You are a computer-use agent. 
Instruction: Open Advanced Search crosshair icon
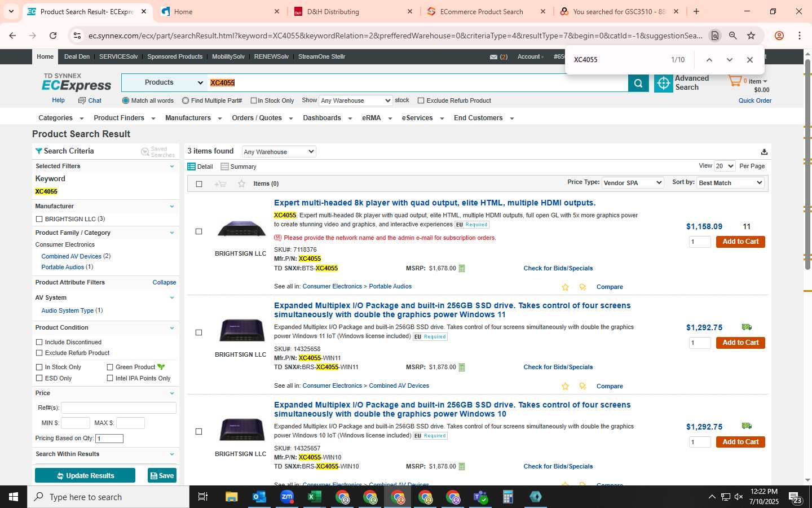(x=664, y=83)
